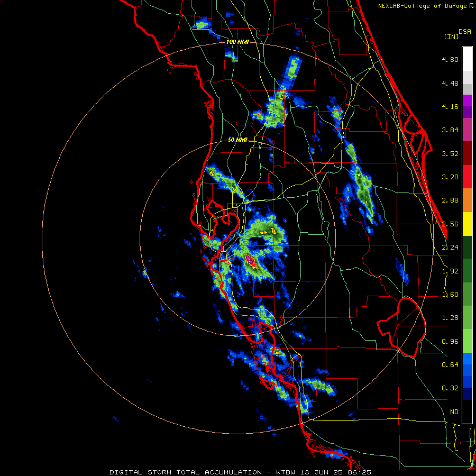Click the '3.52' scale value
Image resolution: width=476 pixels, height=476 pixels.
point(450,153)
